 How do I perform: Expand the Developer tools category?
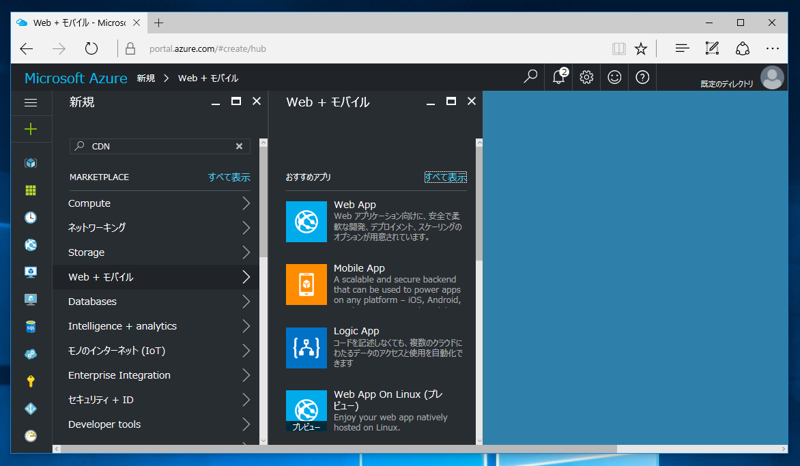click(x=156, y=424)
